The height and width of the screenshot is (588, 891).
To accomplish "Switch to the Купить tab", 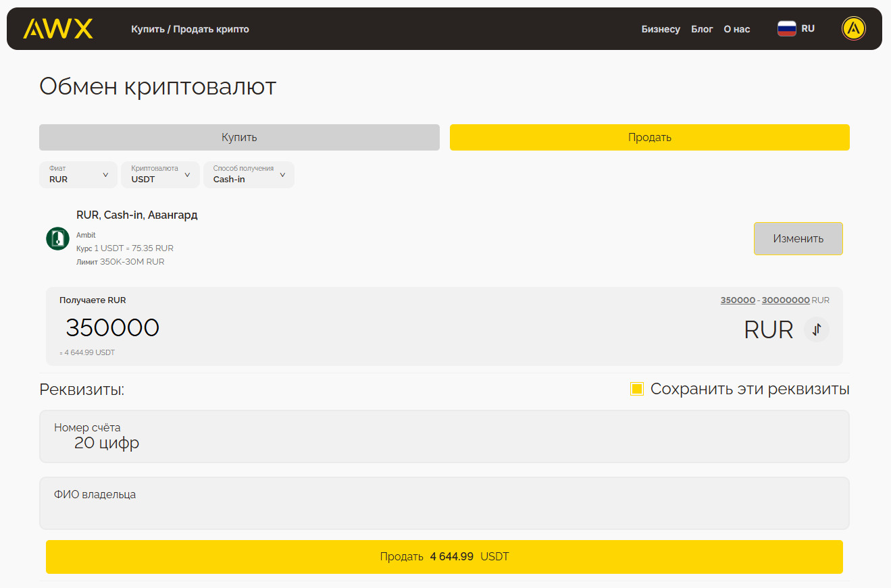I will [x=239, y=137].
